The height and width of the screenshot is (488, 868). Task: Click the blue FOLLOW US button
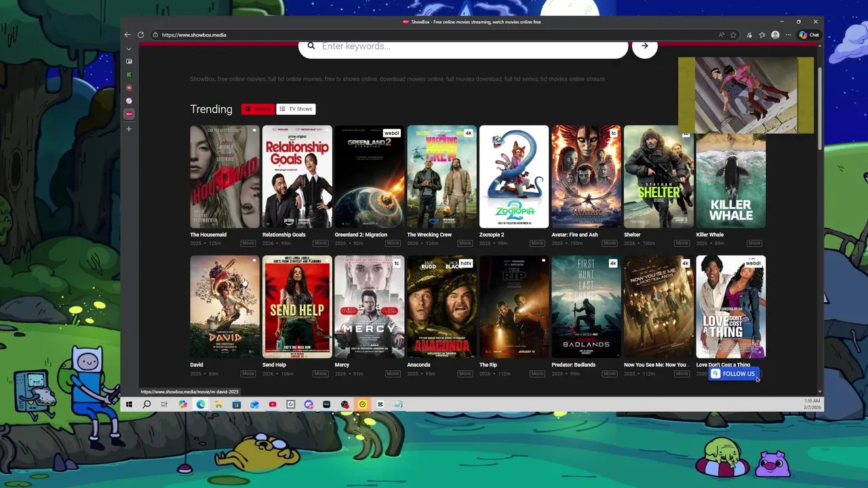pyautogui.click(x=733, y=373)
